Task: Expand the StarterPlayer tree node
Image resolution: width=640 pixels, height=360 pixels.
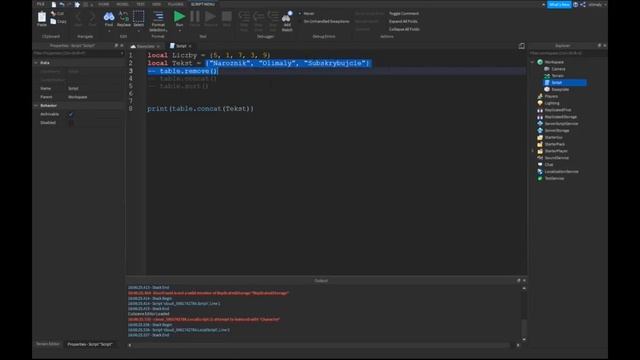Action: (x=533, y=151)
